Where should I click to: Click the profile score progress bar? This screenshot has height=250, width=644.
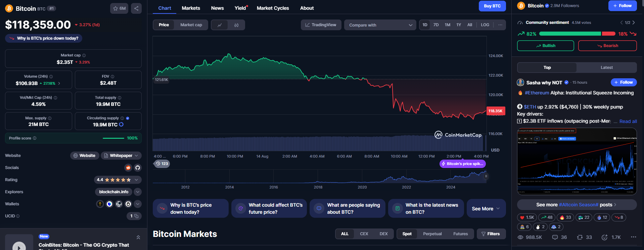(x=113, y=138)
